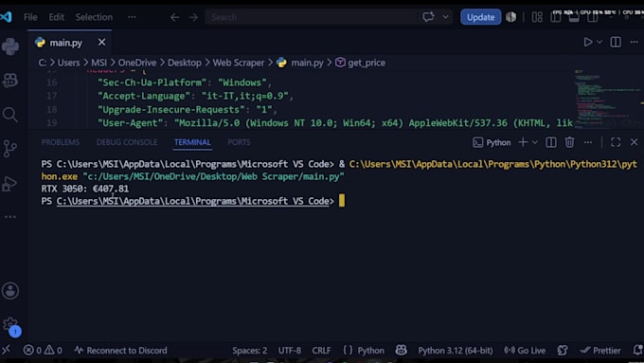This screenshot has width=644, height=363.
Task: Select Python 3.12 (64-bit) interpreter status
Action: [456, 351]
